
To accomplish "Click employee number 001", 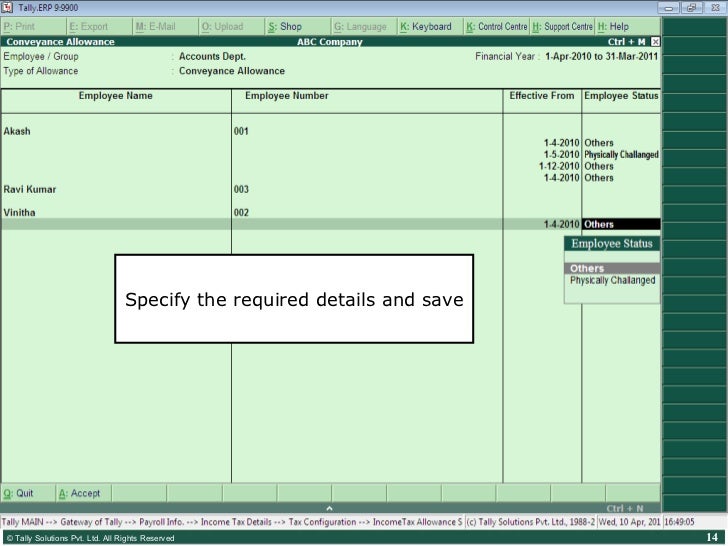I will 241,131.
